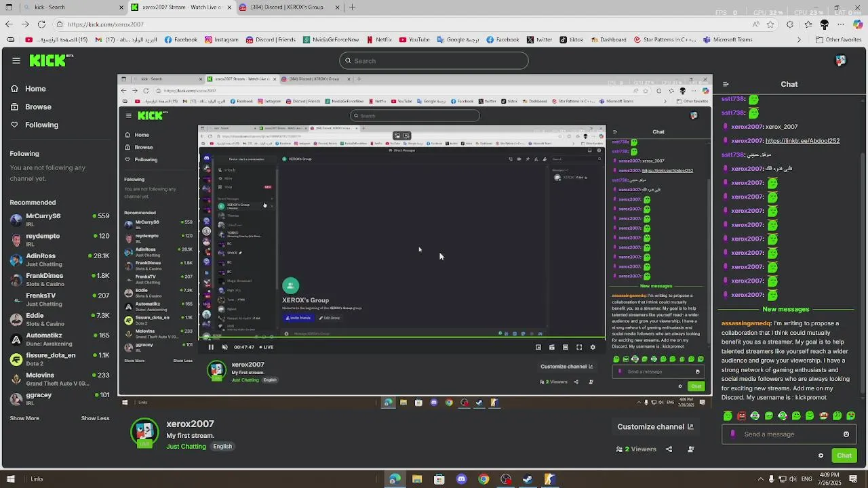Open notification center in taskbar
The width and height of the screenshot is (868, 488).
[853, 479]
